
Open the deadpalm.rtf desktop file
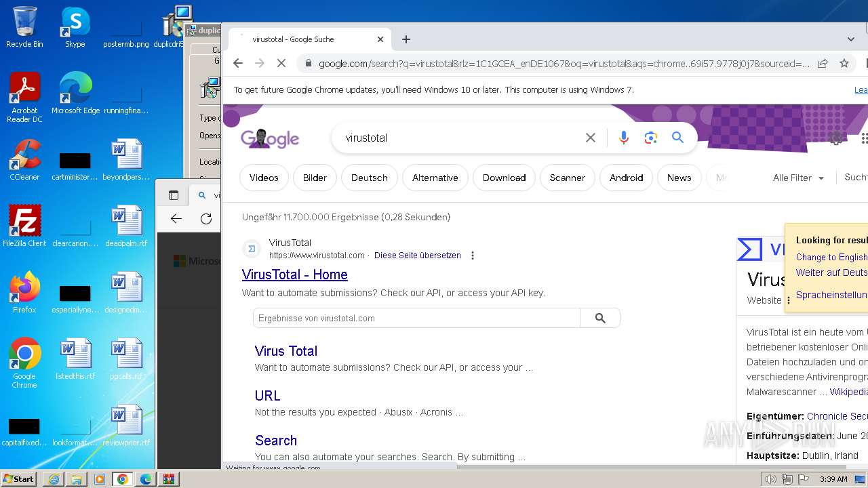coord(126,226)
